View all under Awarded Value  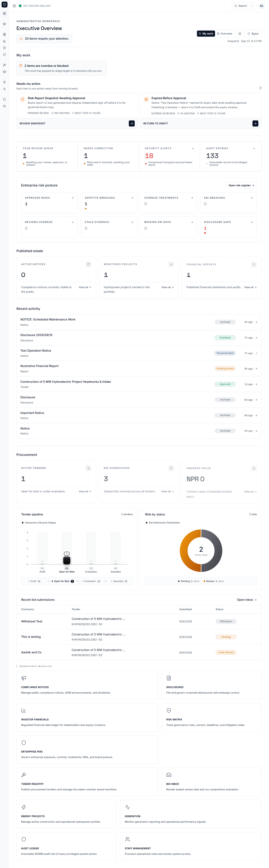tap(250, 492)
